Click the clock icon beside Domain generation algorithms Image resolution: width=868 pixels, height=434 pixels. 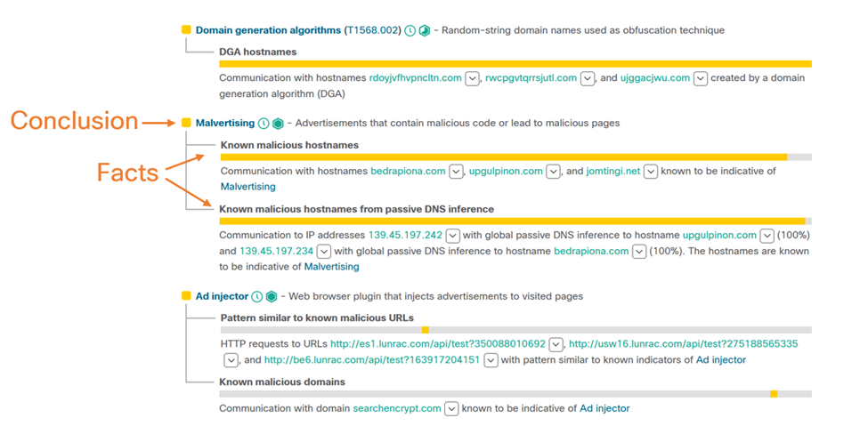coord(410,30)
